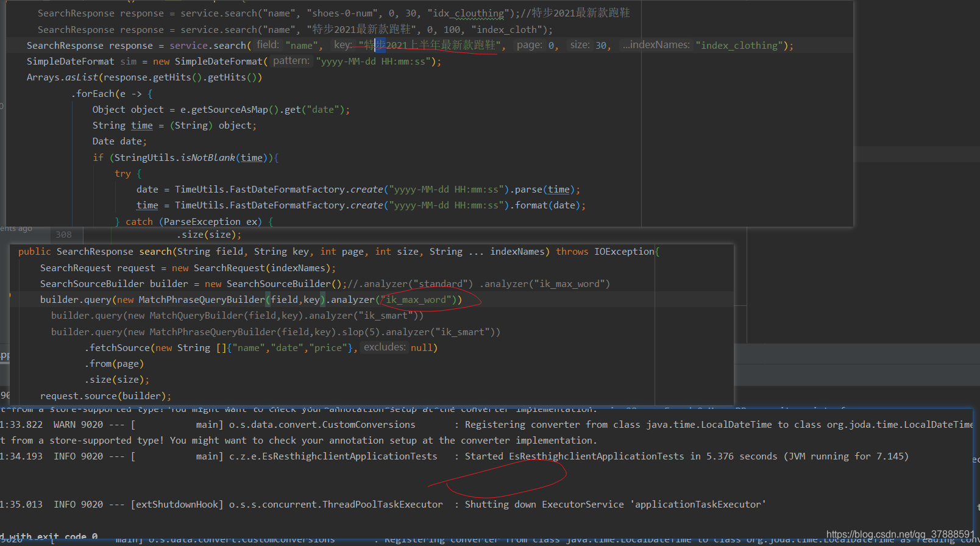Click the "key:" parameter hint
The width and height of the screenshot is (980, 546).
(x=343, y=45)
